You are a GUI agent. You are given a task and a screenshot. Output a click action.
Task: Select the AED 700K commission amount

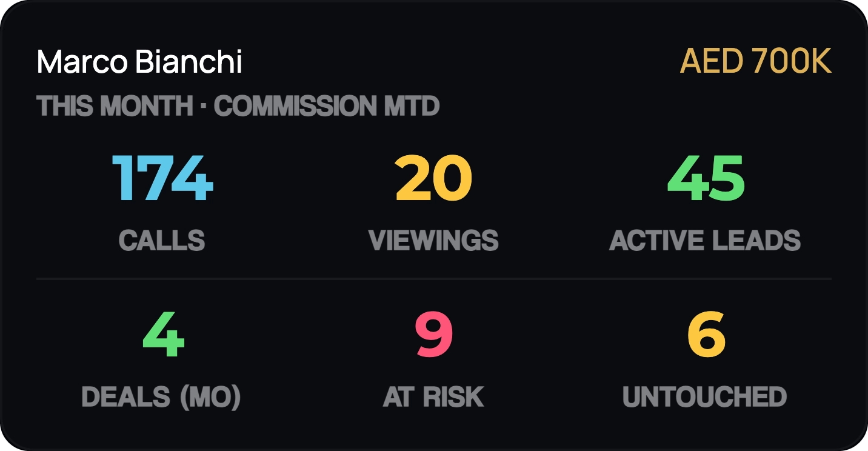click(756, 61)
